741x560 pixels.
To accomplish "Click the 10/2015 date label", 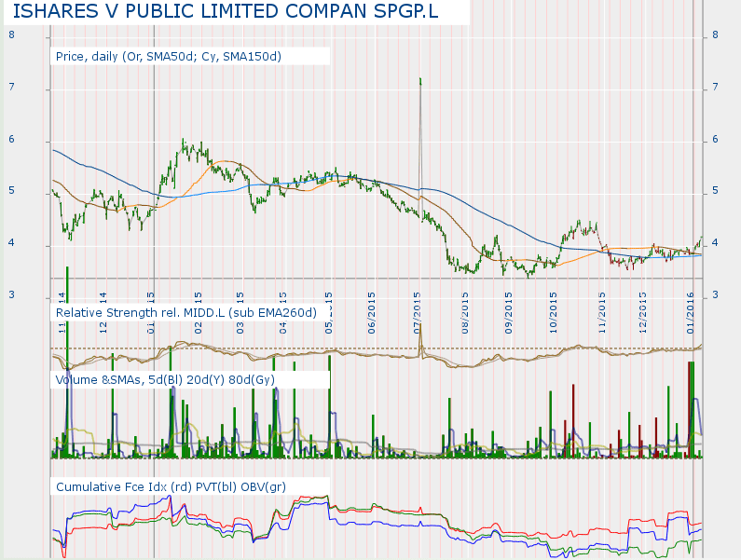I will 554,313.
